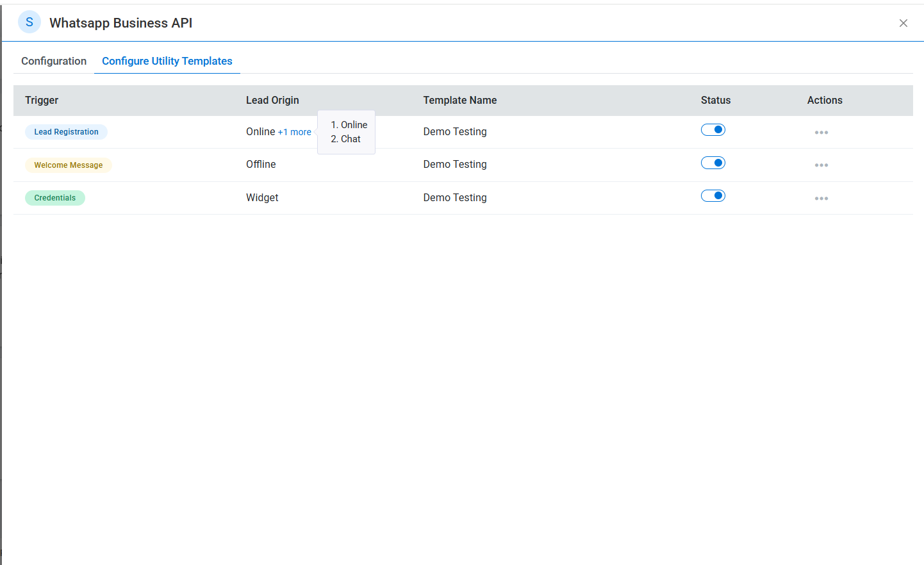
Task: Click the Lead Origin column header
Action: point(272,100)
